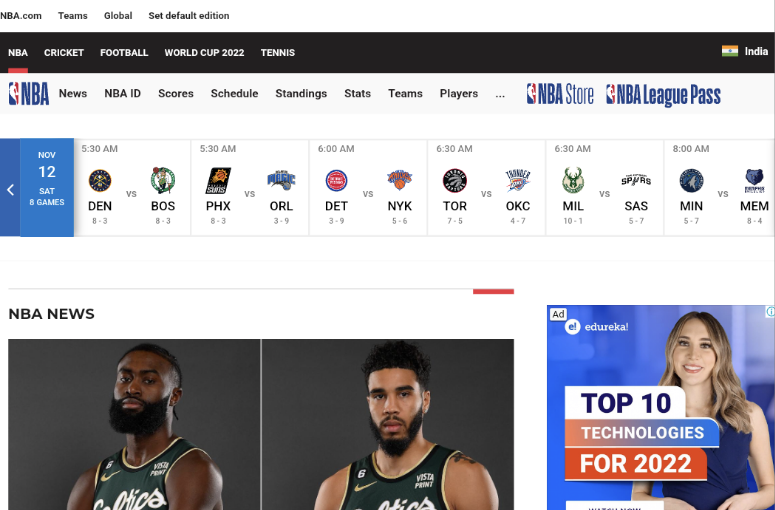Click the 8:00 AM game time

tap(691, 149)
